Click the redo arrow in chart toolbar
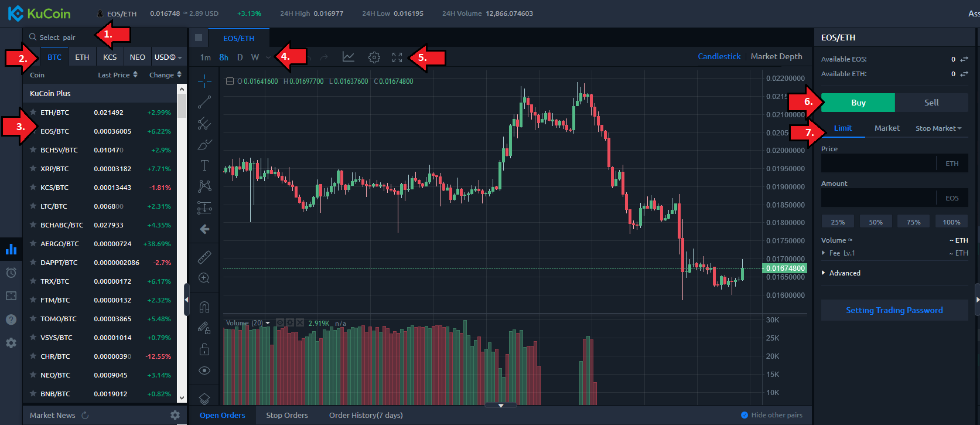Screen dimensions: 980x425 [324, 57]
